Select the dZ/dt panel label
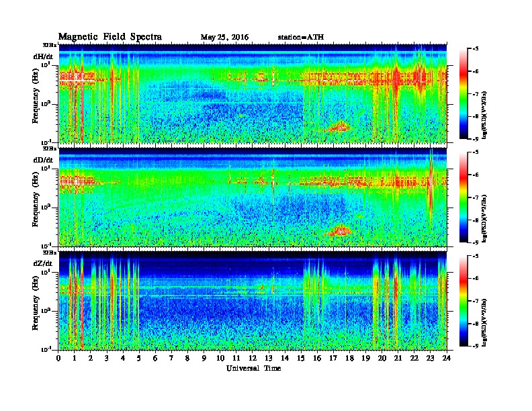The image size is (532, 411). point(43,263)
